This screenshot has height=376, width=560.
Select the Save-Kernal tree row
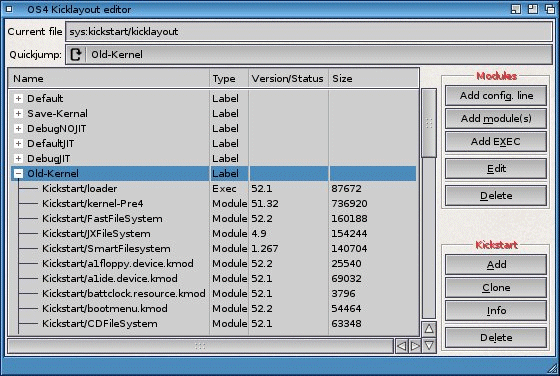214,114
